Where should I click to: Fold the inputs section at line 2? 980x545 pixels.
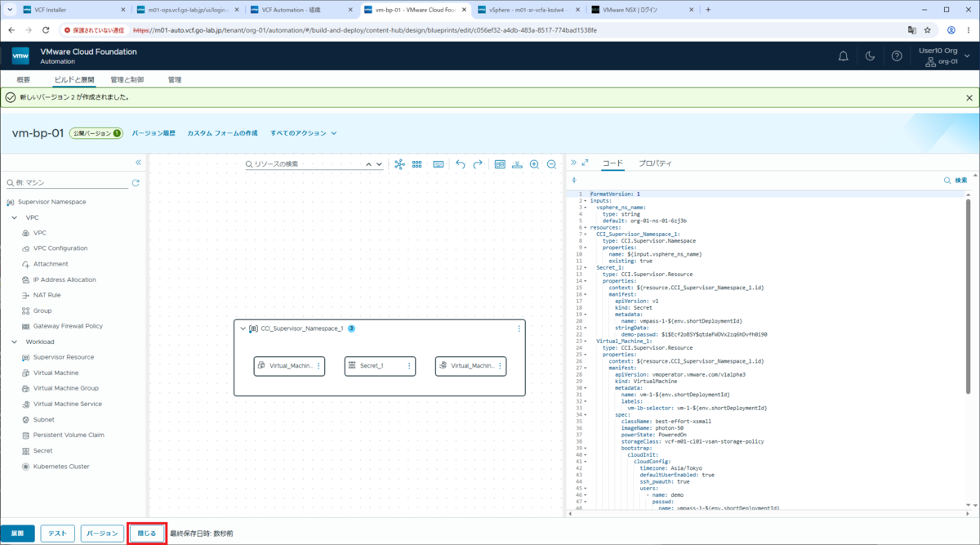[x=585, y=201]
